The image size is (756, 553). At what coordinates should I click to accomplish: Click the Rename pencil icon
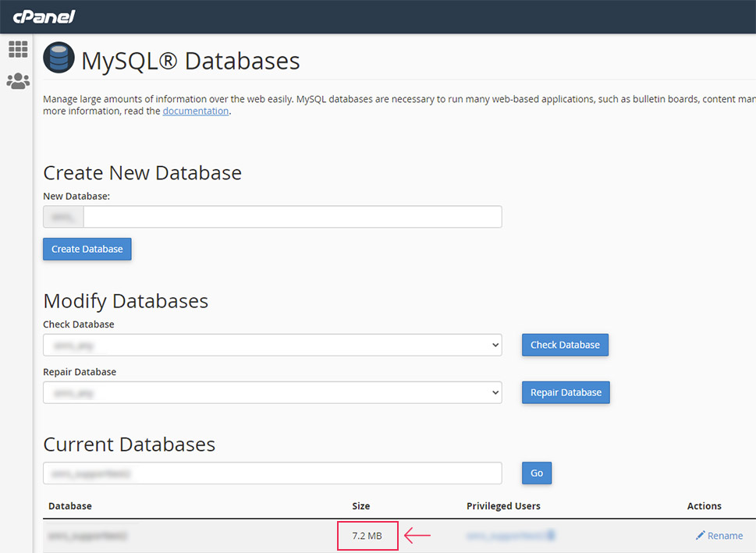(x=700, y=535)
